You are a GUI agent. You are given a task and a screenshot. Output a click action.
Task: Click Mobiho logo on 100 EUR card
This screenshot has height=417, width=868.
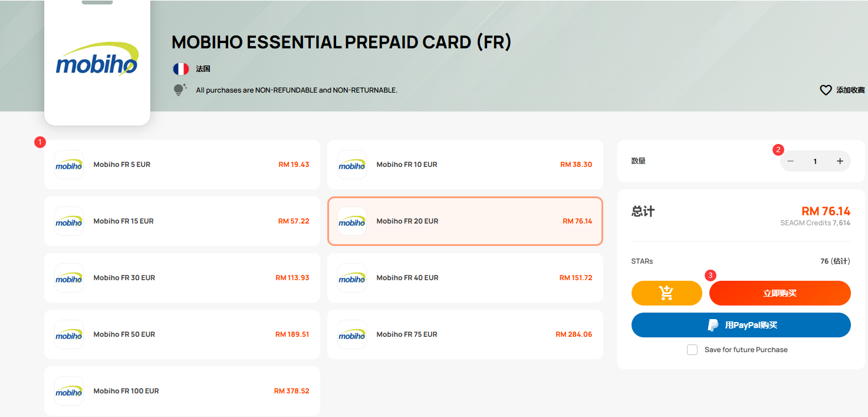coord(69,391)
